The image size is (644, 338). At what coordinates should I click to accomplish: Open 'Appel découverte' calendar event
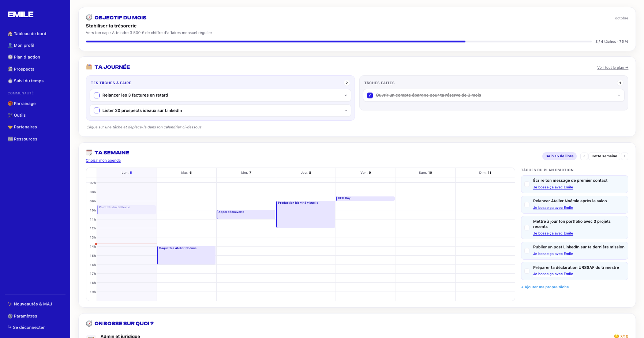click(246, 214)
